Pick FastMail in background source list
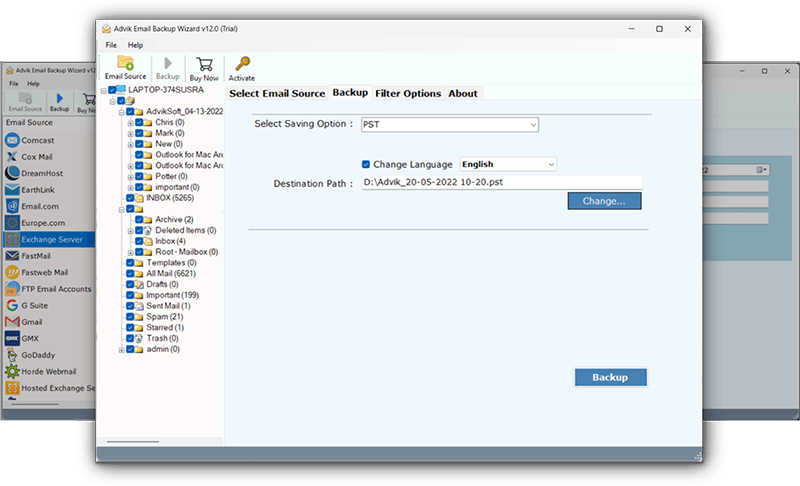Viewport: 800px width, 486px height. 36,256
